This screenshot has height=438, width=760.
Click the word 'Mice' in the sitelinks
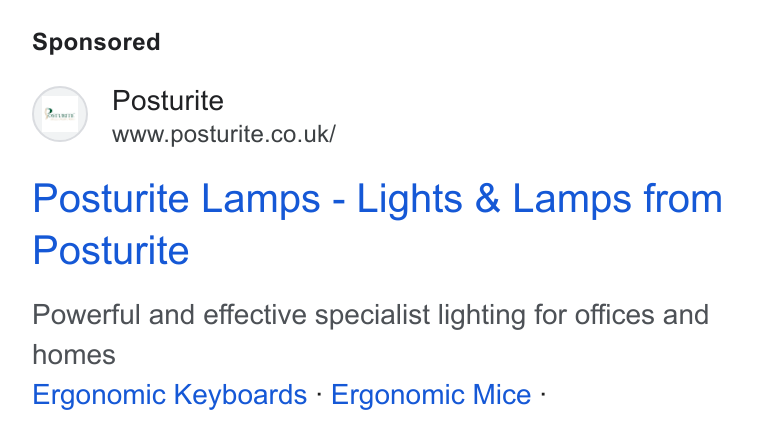(502, 394)
